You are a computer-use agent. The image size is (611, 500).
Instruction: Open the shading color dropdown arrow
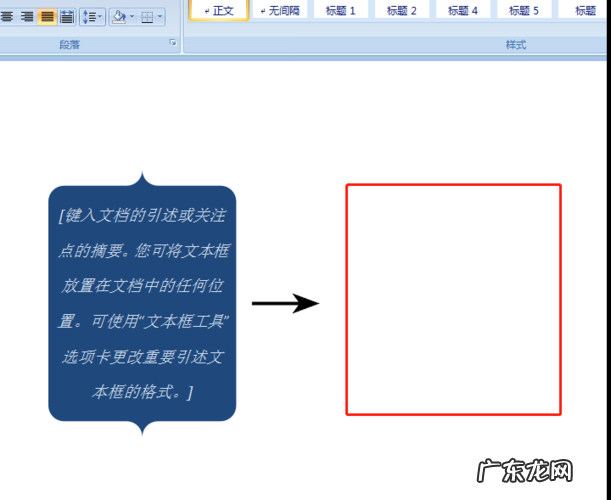click(x=131, y=16)
